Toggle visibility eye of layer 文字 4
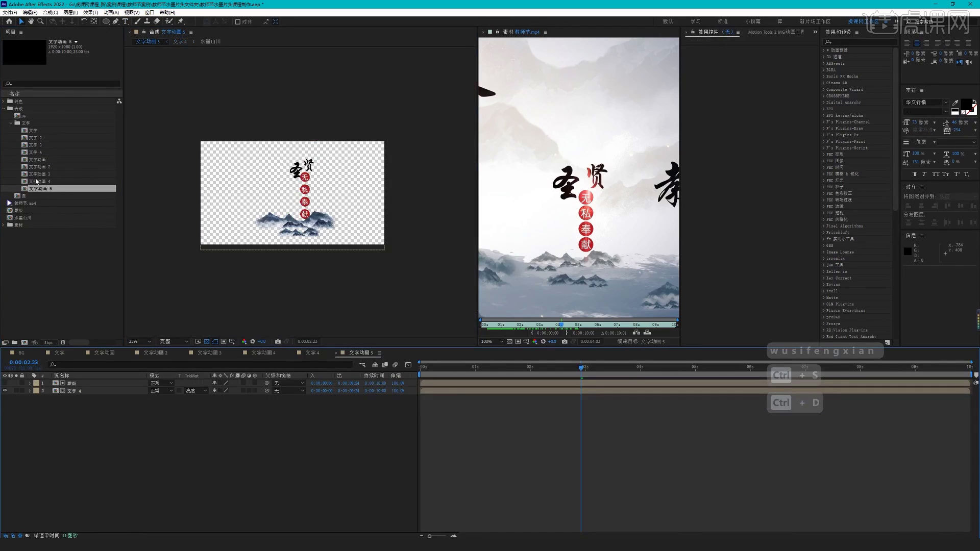 point(5,391)
